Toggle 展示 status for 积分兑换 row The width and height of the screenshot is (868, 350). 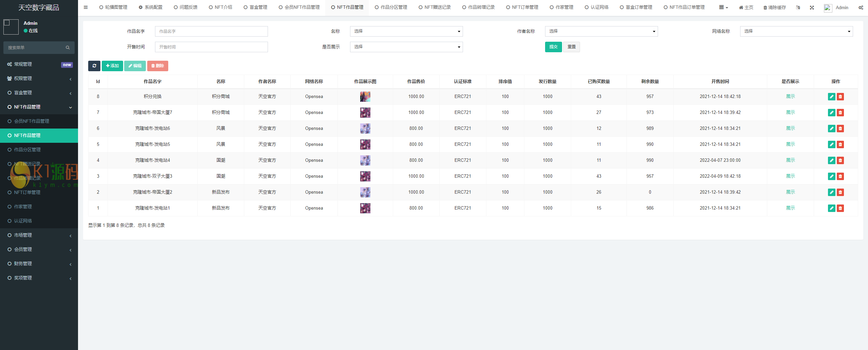(790, 96)
